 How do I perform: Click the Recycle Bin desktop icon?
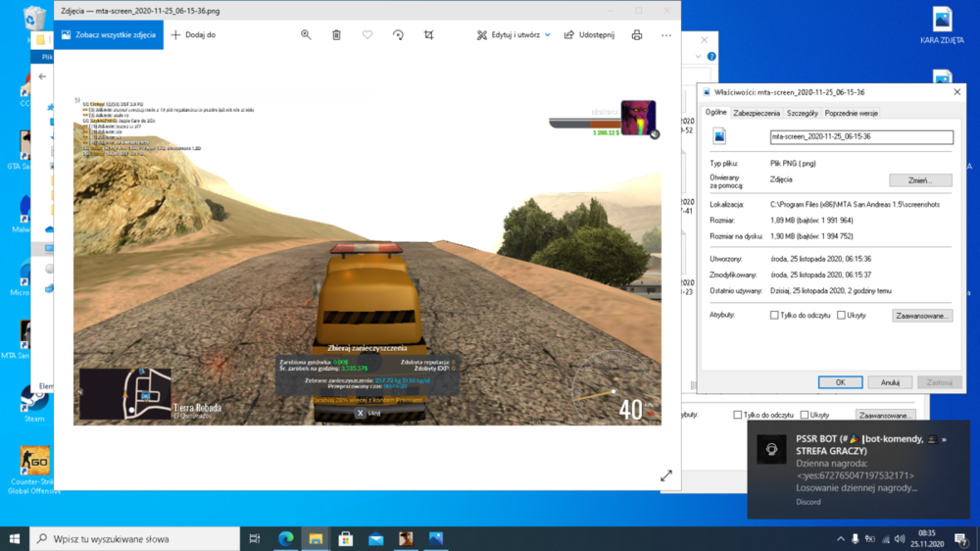coord(32,19)
